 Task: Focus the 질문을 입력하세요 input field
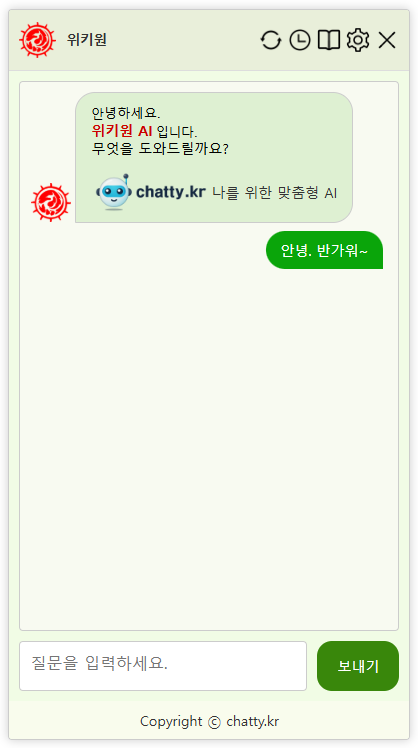coord(163,665)
